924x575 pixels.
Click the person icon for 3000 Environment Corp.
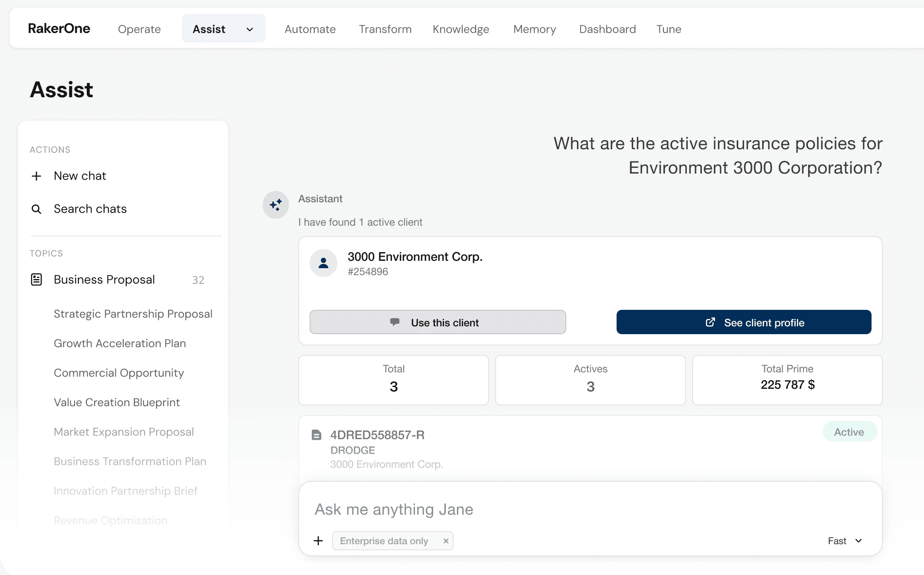click(323, 263)
